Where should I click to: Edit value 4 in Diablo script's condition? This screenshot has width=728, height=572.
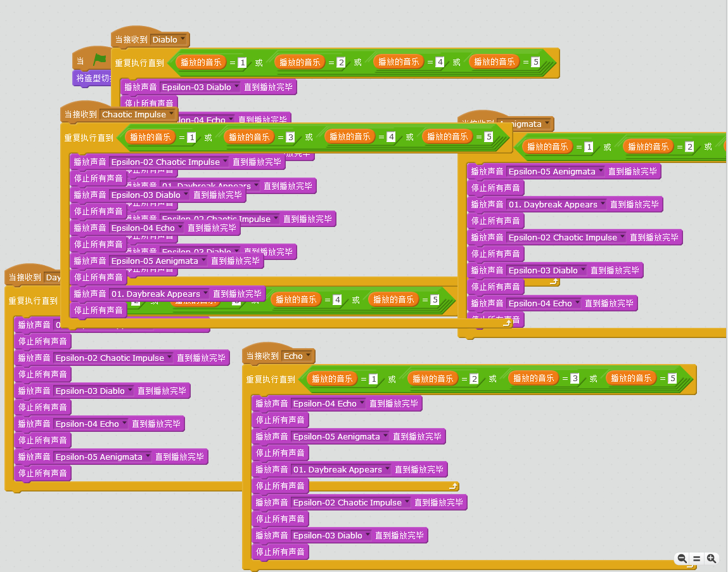(x=440, y=62)
